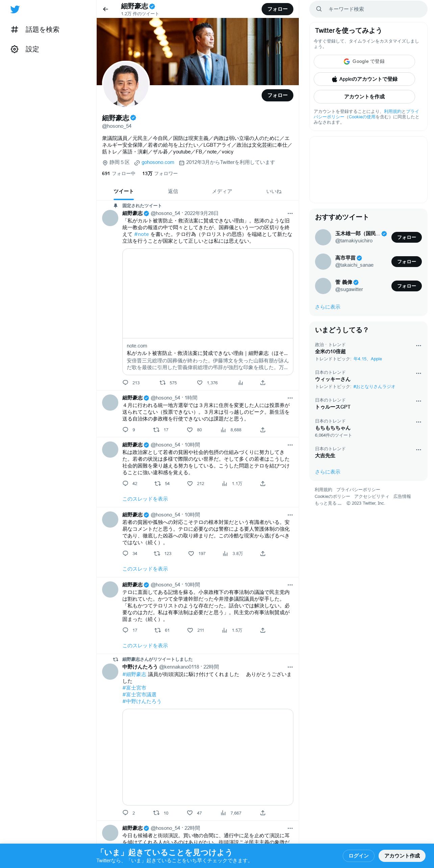Switch to the メディア tab
This screenshot has width=434, height=868.
coord(222,191)
